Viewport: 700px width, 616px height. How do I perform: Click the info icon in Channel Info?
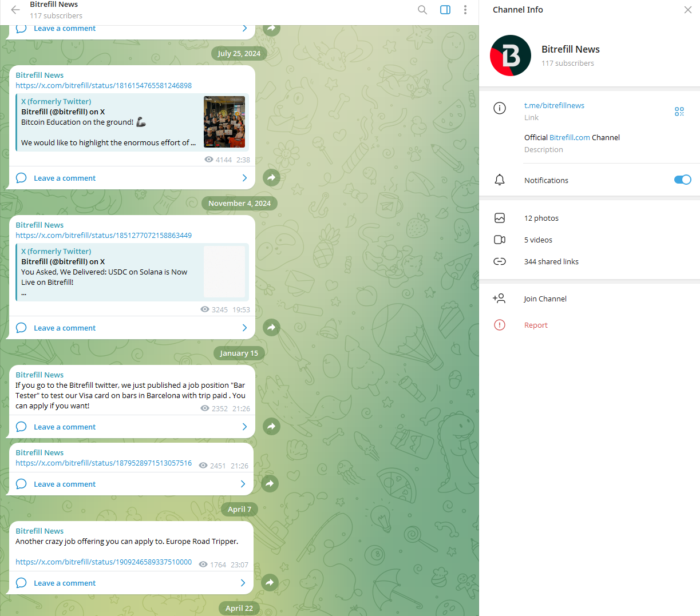tap(500, 108)
